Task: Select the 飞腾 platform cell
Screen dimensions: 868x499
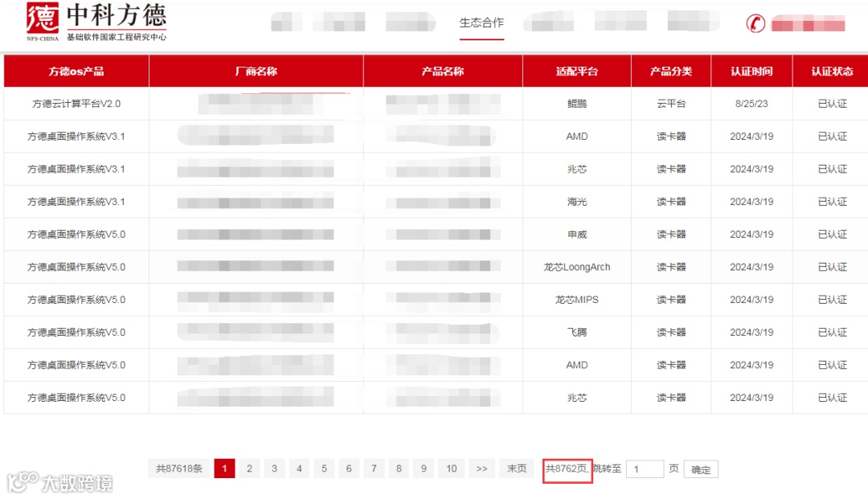Action: [577, 332]
